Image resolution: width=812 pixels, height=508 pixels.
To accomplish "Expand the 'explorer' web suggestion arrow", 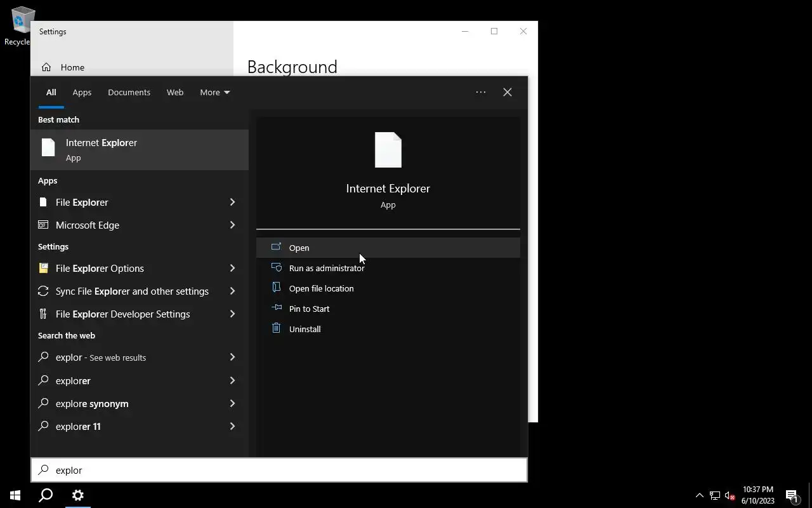I will tap(232, 380).
